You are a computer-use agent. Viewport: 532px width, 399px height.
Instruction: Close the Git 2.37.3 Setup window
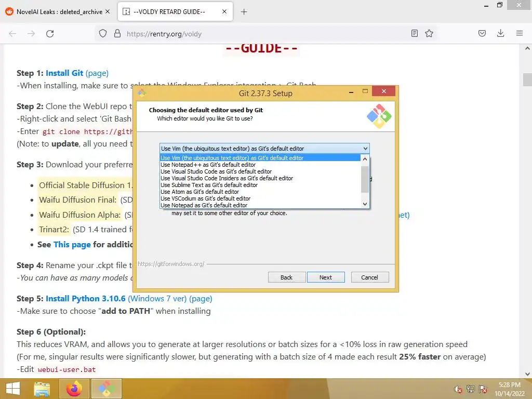pos(383,91)
